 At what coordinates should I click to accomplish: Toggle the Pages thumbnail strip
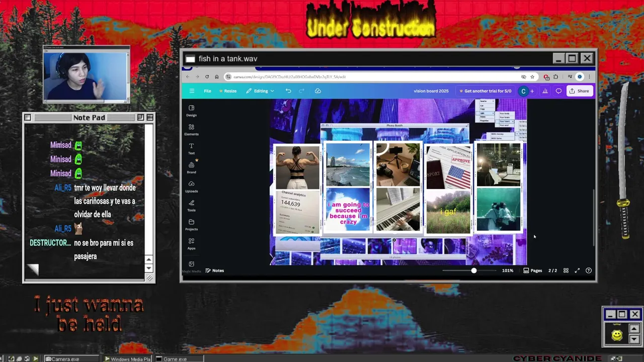[x=533, y=270]
